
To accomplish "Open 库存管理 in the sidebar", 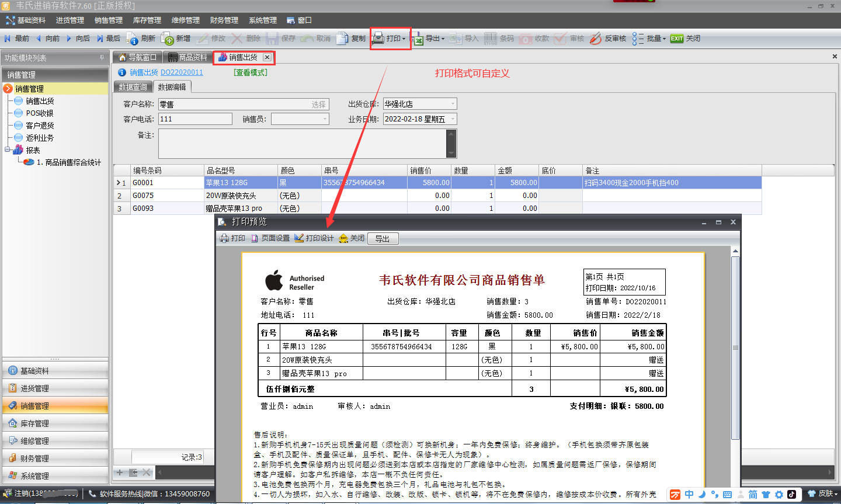I will click(x=55, y=423).
